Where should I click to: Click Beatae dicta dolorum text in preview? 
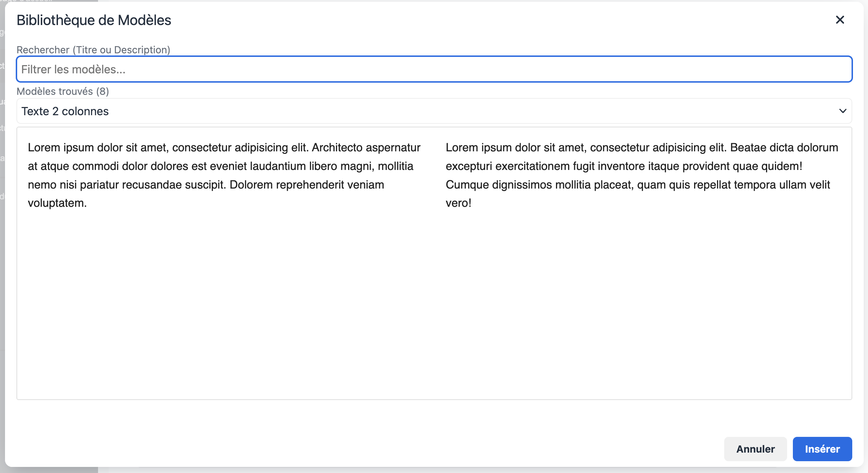tap(784, 148)
